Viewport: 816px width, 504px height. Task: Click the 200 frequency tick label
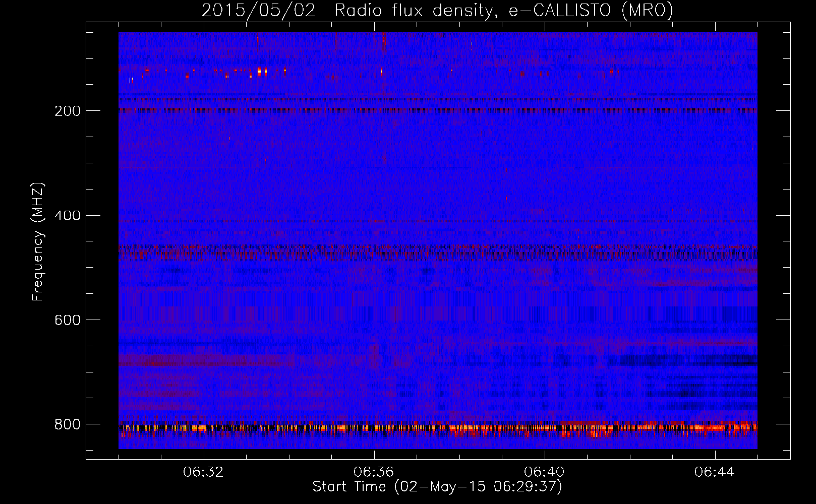(68, 111)
